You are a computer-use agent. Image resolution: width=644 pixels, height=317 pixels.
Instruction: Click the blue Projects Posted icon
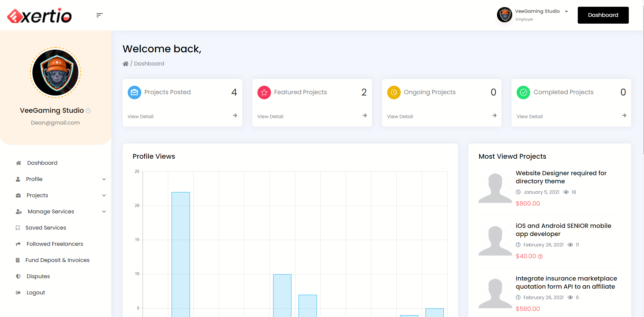134,93
